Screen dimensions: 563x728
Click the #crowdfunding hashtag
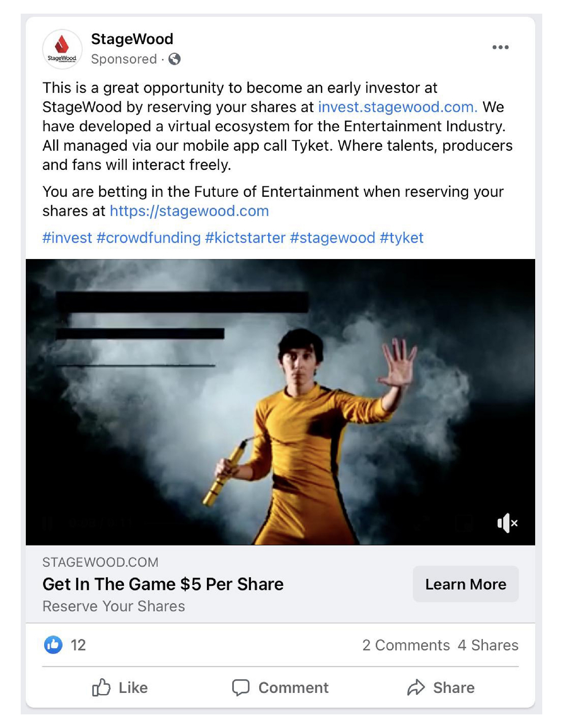(148, 238)
